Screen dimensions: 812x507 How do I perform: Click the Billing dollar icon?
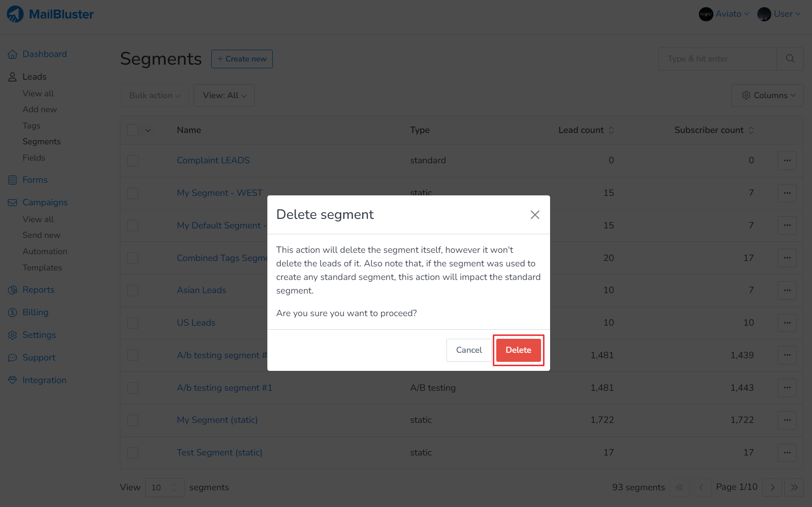(12, 312)
